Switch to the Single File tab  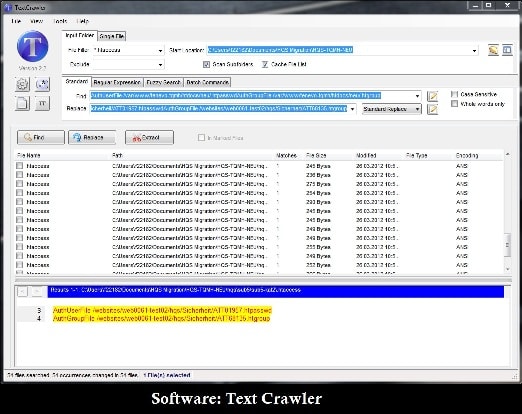[x=112, y=36]
